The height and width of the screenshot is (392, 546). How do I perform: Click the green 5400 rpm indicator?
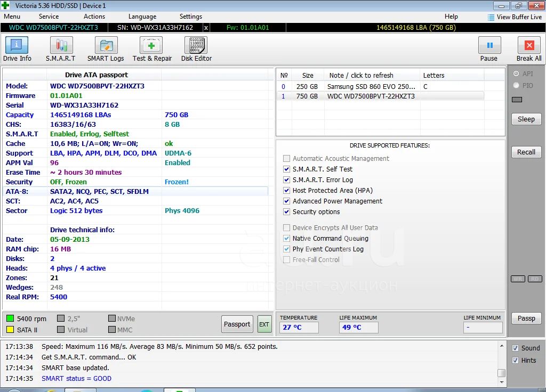(10, 318)
